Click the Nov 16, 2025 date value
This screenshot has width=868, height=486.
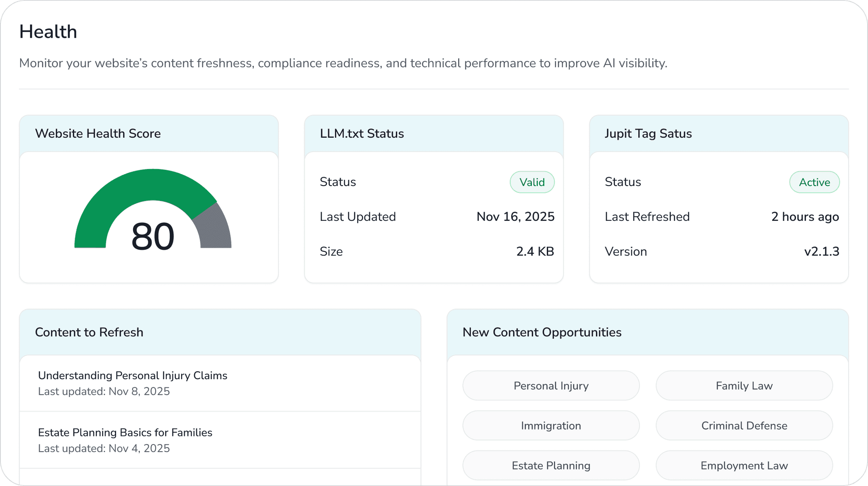[515, 217]
